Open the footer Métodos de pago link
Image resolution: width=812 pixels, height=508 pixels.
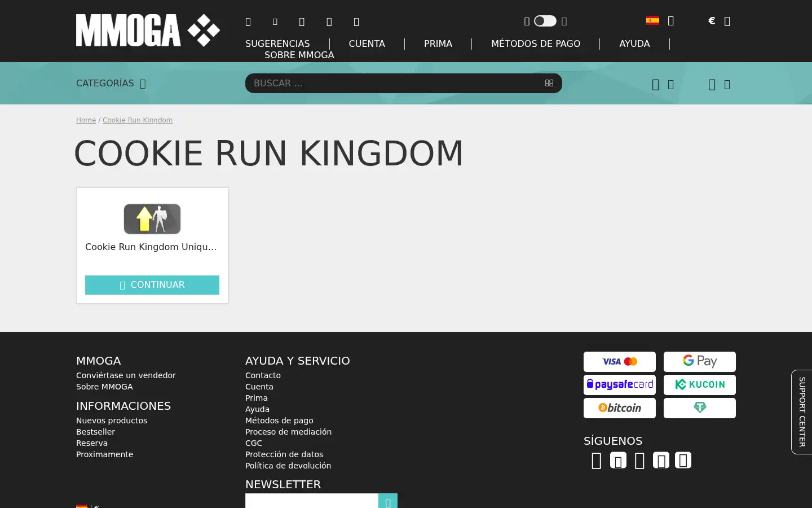tap(279, 421)
